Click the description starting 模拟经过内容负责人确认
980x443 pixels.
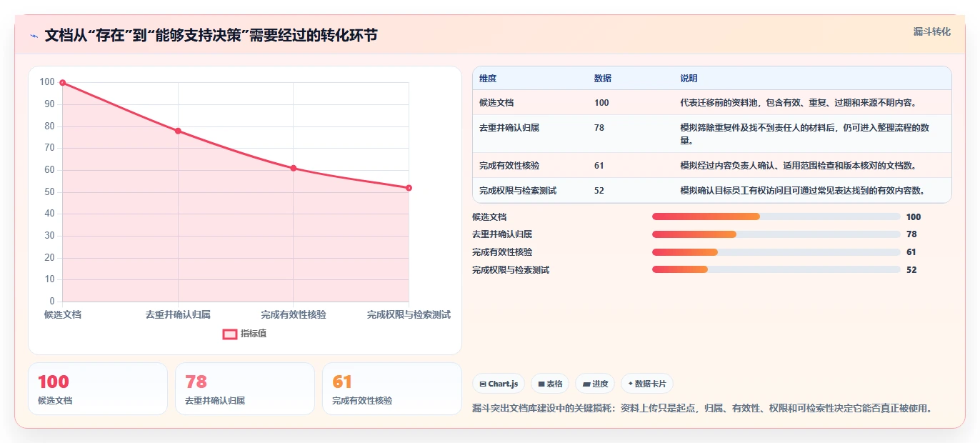(x=798, y=166)
